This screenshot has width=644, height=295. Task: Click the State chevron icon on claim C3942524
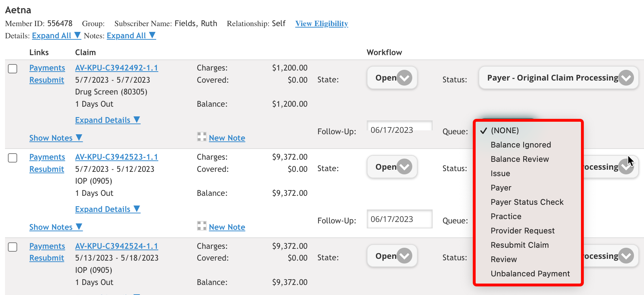click(x=404, y=256)
